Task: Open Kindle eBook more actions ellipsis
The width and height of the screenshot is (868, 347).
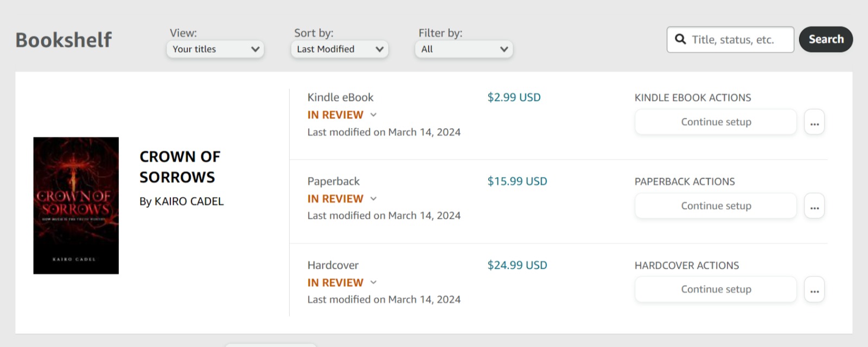Action: [x=814, y=122]
